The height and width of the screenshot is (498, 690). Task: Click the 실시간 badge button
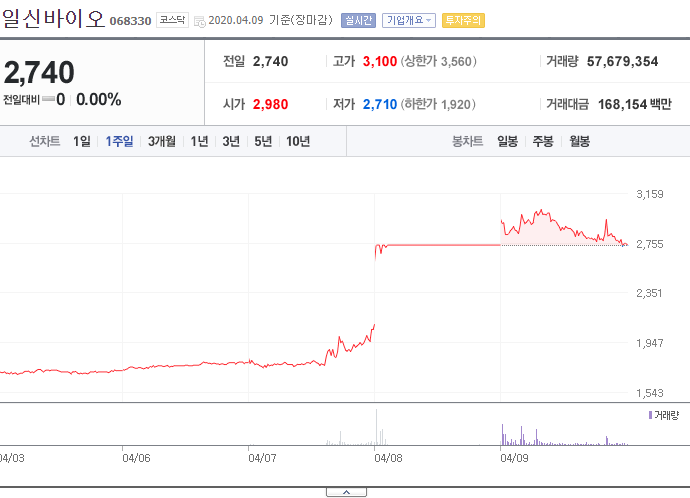[x=358, y=20]
